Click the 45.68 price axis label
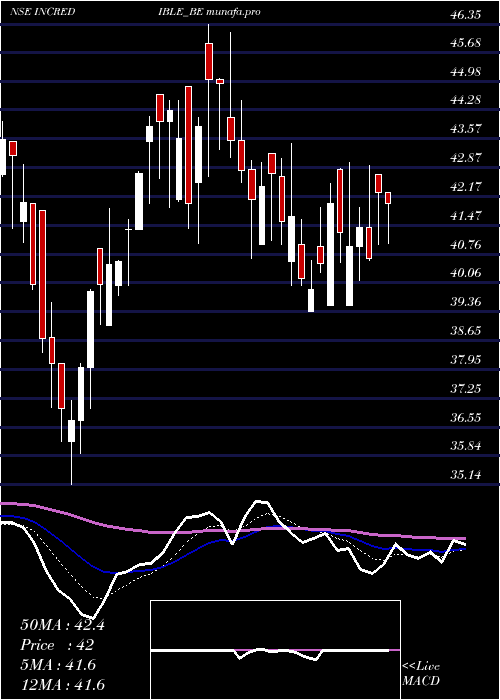 (x=466, y=43)
